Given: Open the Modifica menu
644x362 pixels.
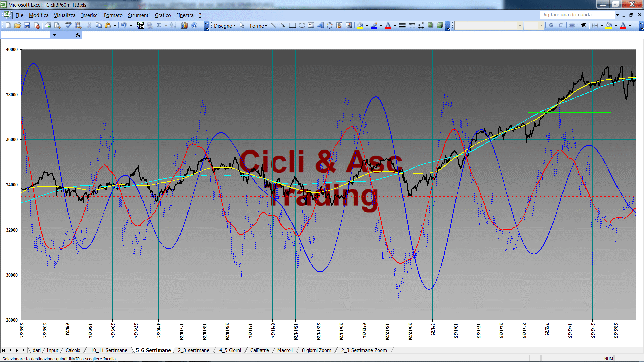Looking at the screenshot, I should 39,15.
